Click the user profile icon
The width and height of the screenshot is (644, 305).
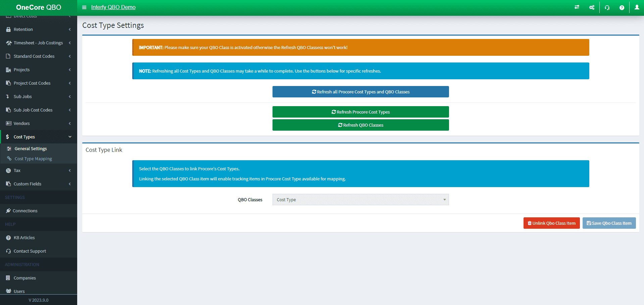pyautogui.click(x=637, y=7)
